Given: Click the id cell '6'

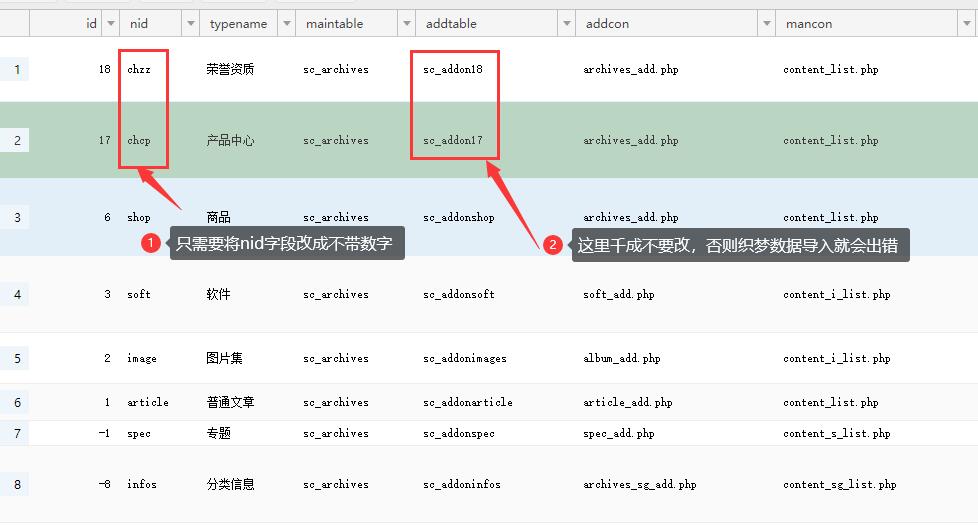Looking at the screenshot, I should 107,218.
